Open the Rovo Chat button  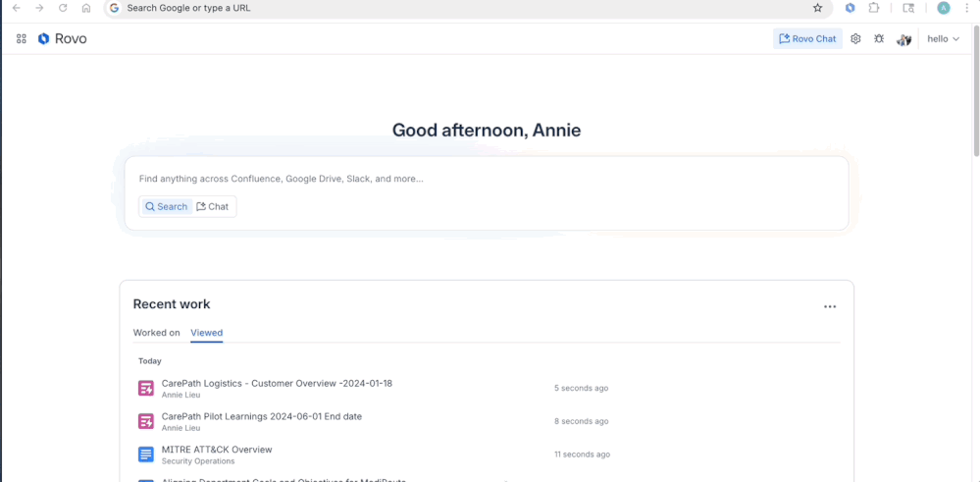click(807, 39)
